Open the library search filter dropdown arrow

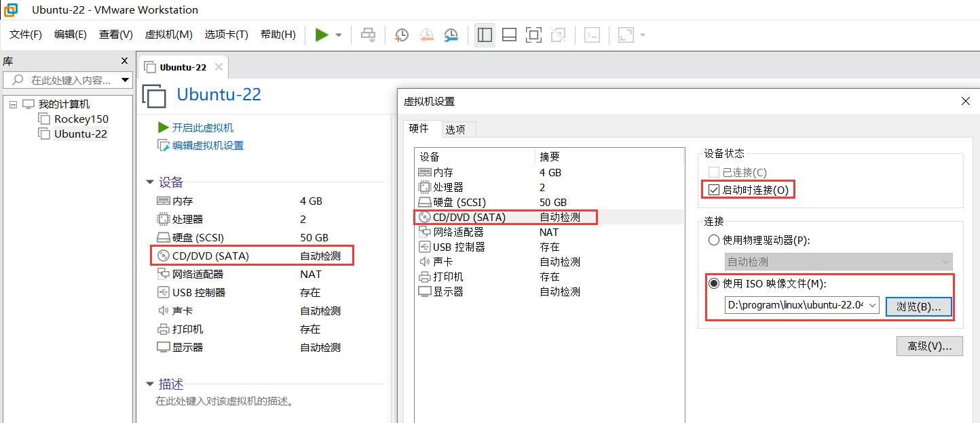click(x=125, y=80)
